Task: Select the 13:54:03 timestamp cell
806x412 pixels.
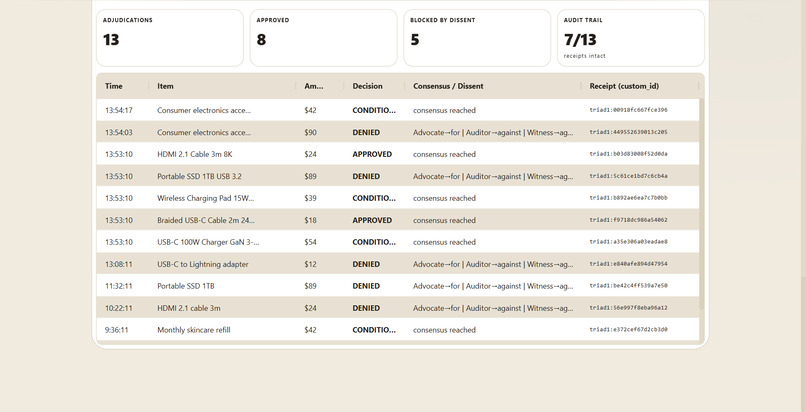Action: pos(119,133)
